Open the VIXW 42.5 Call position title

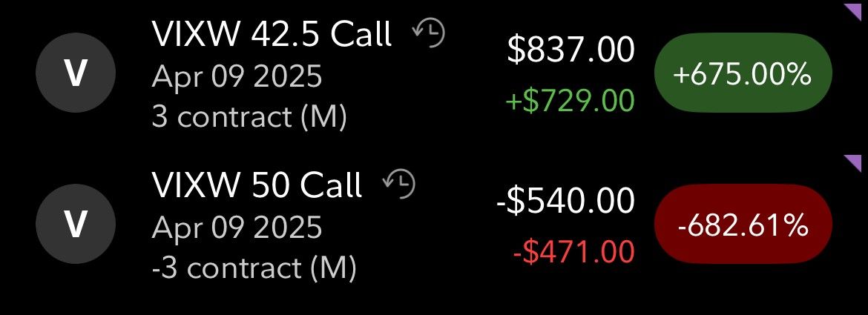(272, 34)
